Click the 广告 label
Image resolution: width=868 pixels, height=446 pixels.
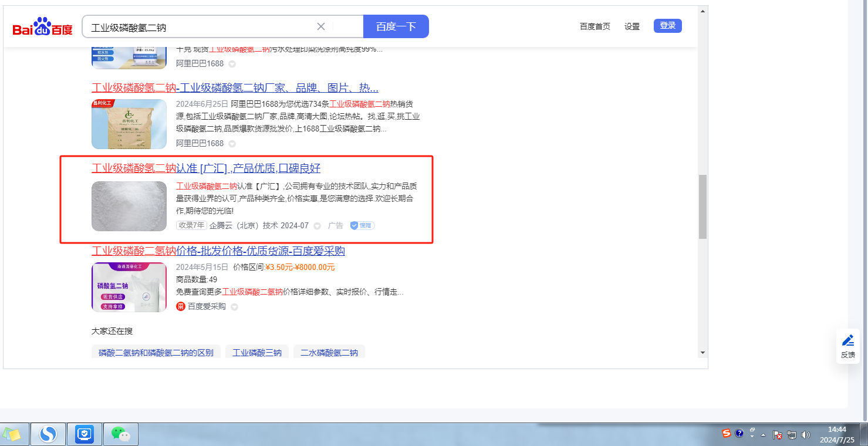(x=336, y=225)
